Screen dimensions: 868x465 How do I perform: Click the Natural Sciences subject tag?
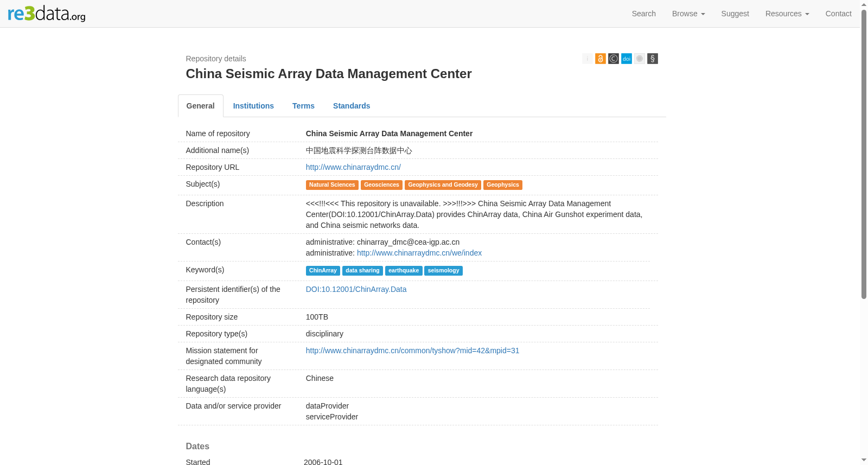click(332, 185)
